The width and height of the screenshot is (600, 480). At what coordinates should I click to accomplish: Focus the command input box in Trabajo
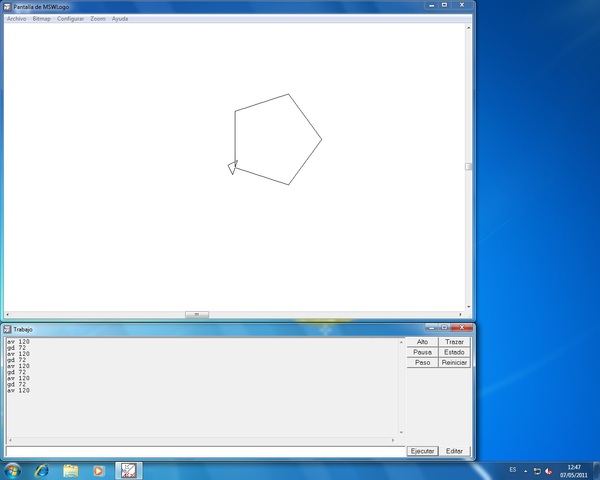coord(205,451)
